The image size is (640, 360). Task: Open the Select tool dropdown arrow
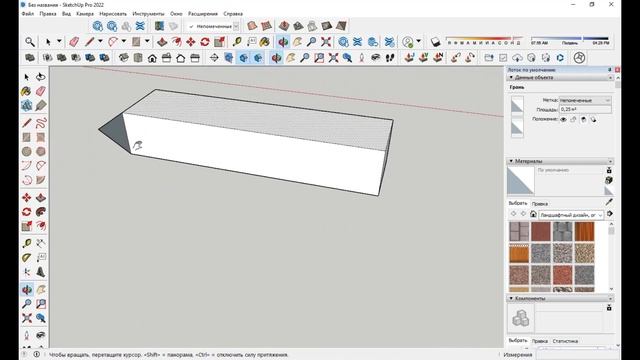click(x=59, y=42)
